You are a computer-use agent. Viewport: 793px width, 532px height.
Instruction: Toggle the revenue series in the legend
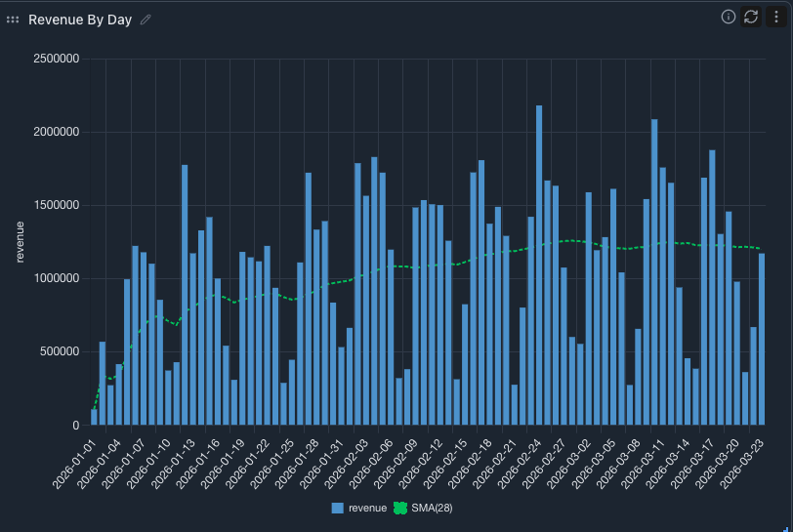pyautogui.click(x=367, y=508)
